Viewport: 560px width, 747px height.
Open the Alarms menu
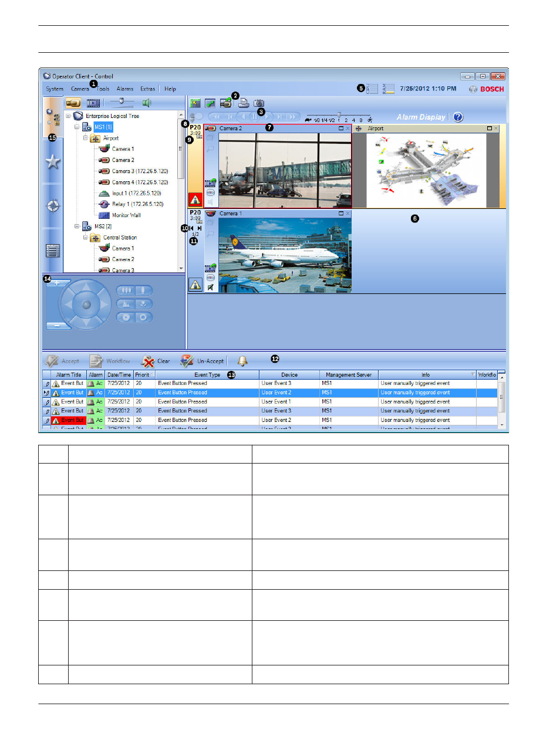125,89
